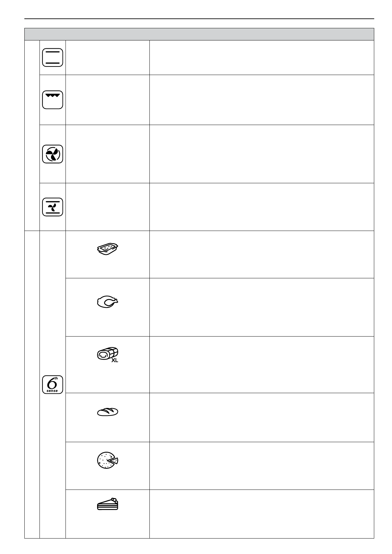
Task: Click the empty name cell right of the conventional icon
Action: 108,58
